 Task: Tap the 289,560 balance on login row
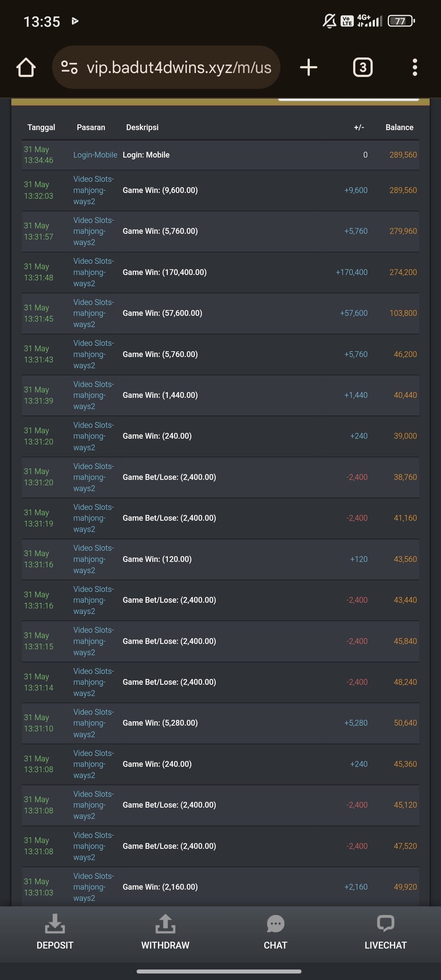pyautogui.click(x=403, y=155)
